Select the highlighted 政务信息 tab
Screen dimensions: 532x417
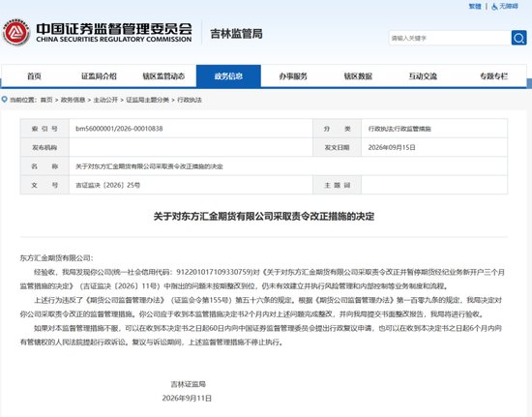[x=228, y=76]
